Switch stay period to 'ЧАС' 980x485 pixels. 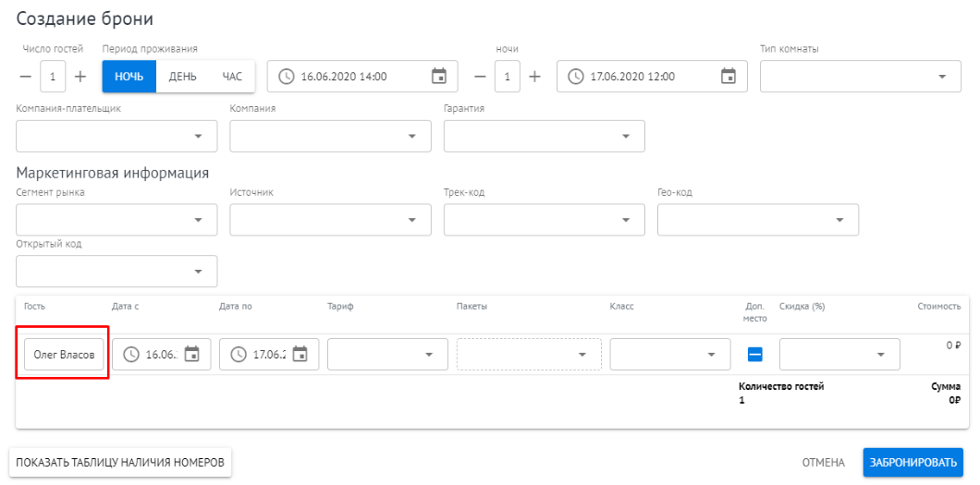[x=231, y=77]
